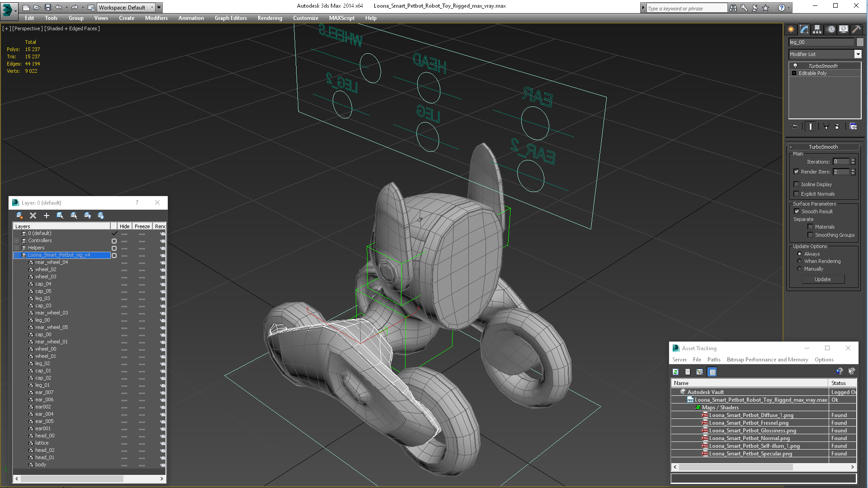The width and height of the screenshot is (868, 488).
Task: Expand the Controllers layer
Action: click(17, 241)
